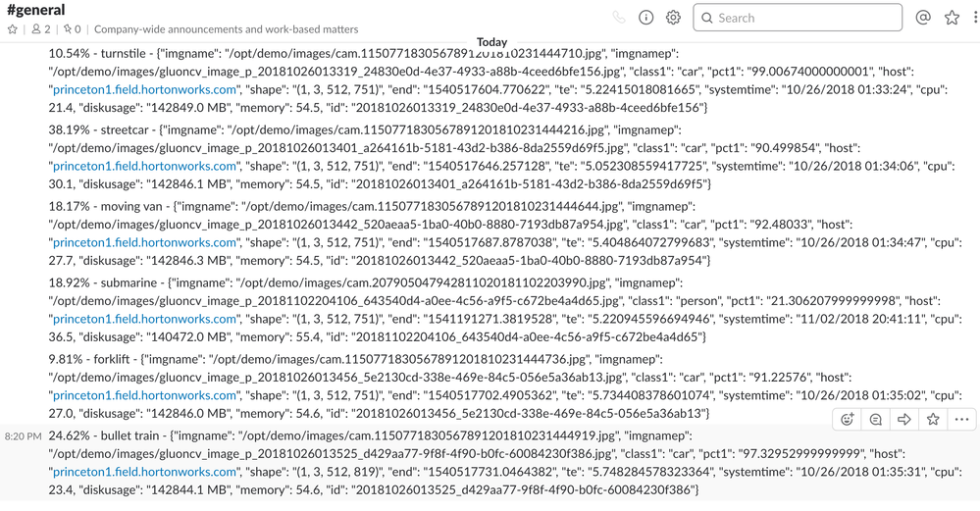Show starred items in header
Viewport: 980px width, 511px height.
coord(952,18)
